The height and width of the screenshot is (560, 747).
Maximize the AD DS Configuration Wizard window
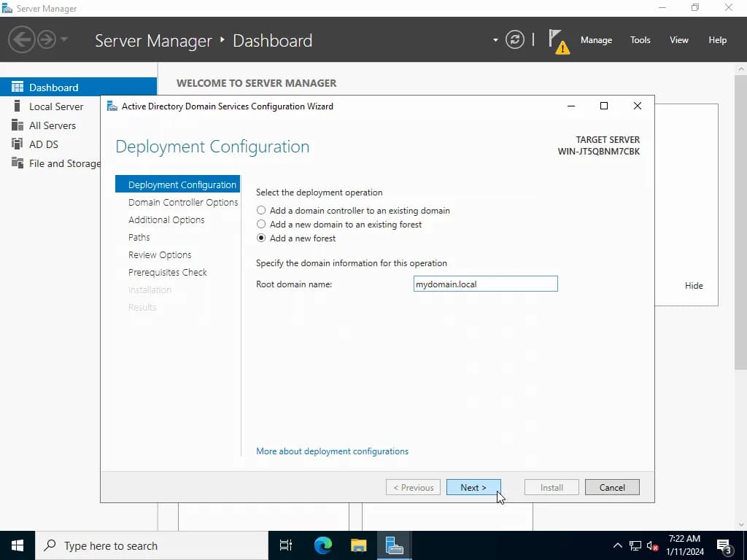point(603,106)
